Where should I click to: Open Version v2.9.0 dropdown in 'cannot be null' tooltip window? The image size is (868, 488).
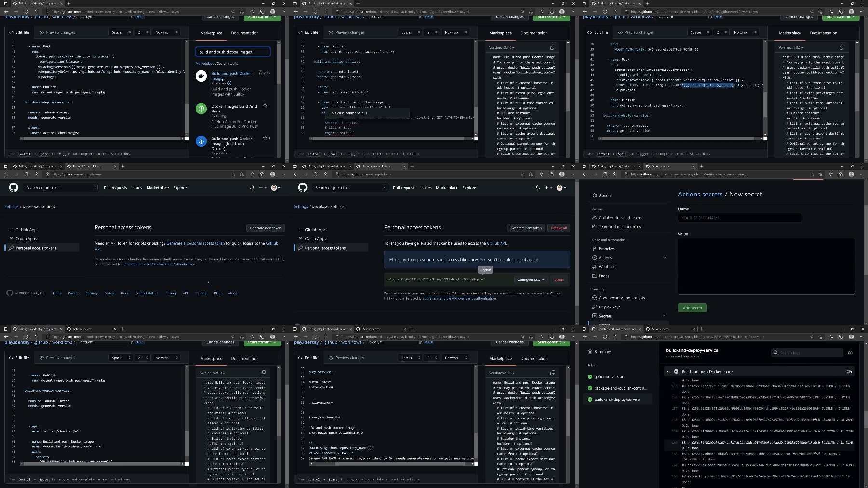click(502, 48)
